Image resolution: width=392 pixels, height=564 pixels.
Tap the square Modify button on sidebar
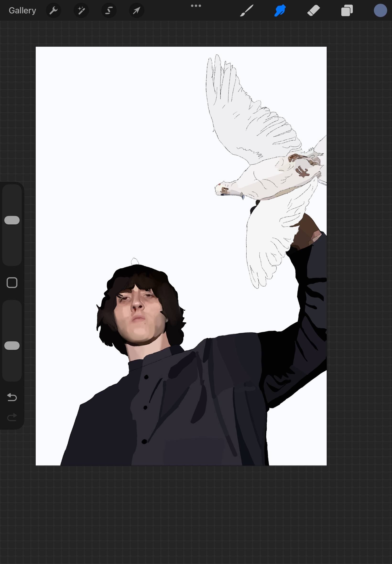pyautogui.click(x=12, y=283)
